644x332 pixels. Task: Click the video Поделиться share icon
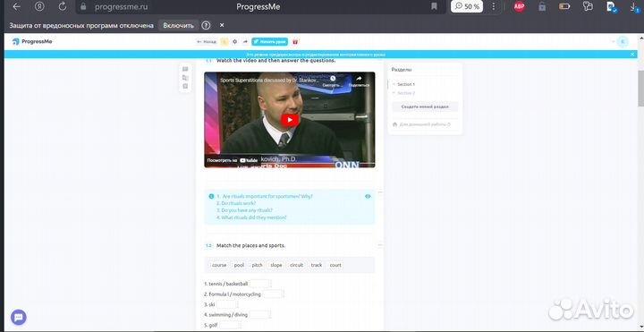(359, 81)
